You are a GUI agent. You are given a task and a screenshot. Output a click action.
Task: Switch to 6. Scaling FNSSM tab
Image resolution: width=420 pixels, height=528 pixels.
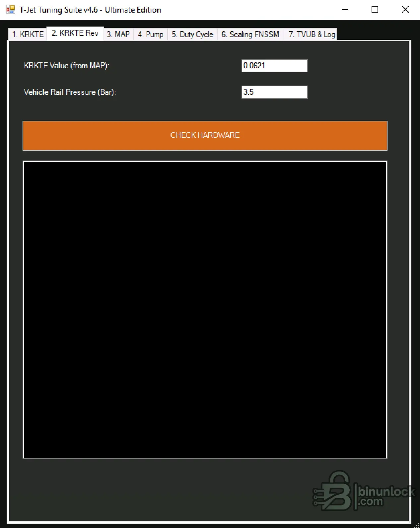click(x=250, y=34)
